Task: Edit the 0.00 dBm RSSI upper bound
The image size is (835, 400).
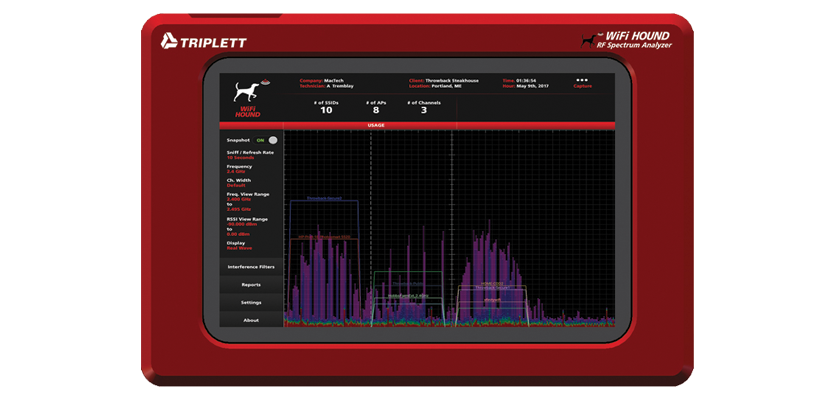Action: click(238, 234)
